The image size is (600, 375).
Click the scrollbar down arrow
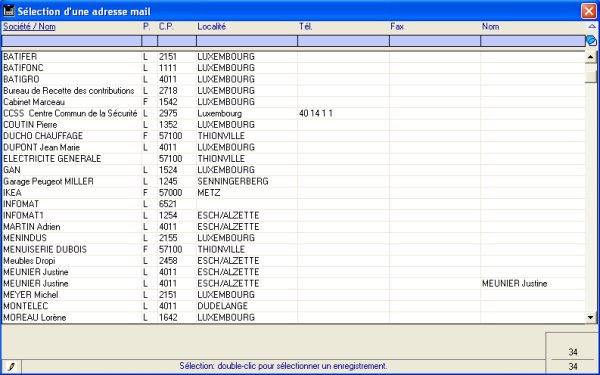591,317
